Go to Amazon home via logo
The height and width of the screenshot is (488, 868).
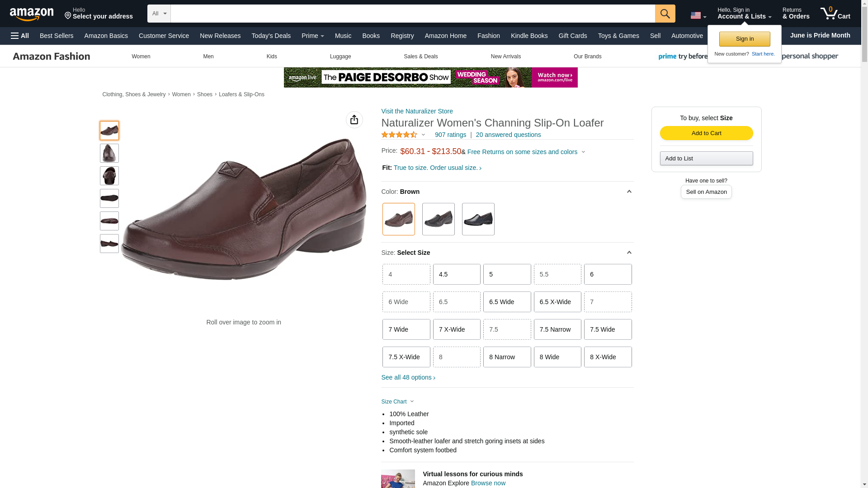(x=32, y=14)
